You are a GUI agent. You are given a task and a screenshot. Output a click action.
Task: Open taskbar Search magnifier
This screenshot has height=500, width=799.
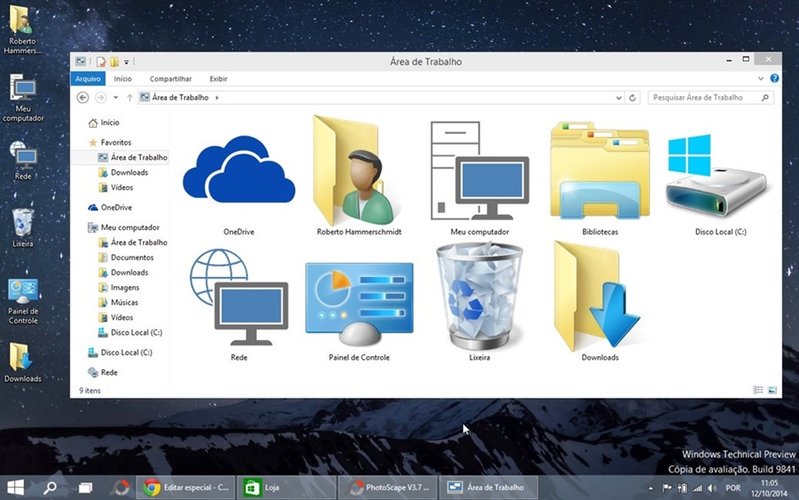(x=50, y=488)
